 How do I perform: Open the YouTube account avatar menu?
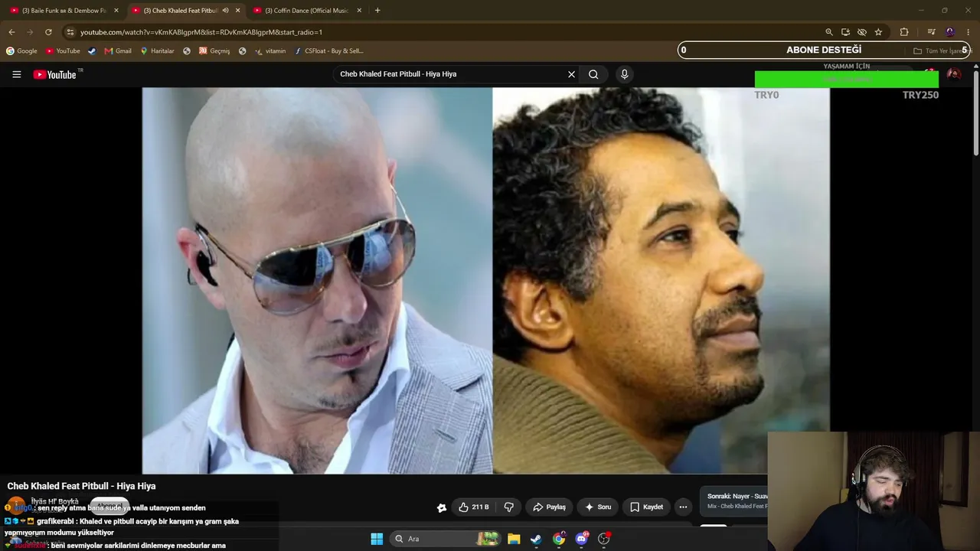pos(954,74)
